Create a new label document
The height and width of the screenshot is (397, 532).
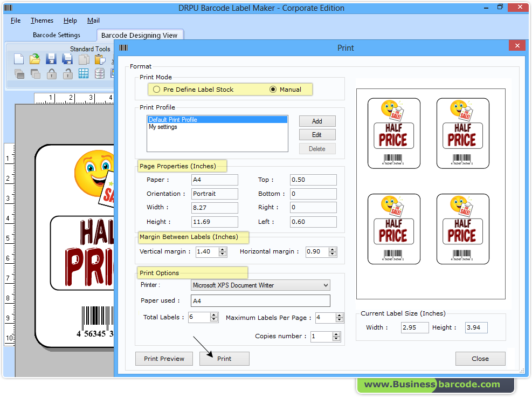tap(18, 59)
